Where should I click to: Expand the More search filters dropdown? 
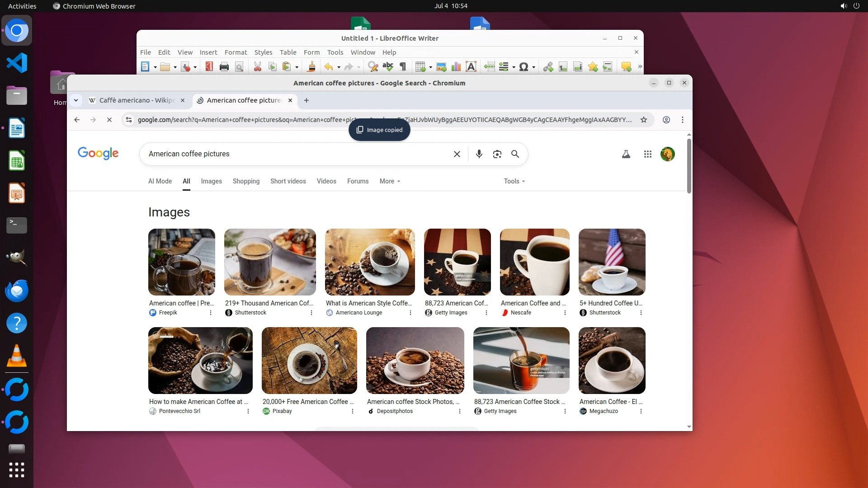390,181
